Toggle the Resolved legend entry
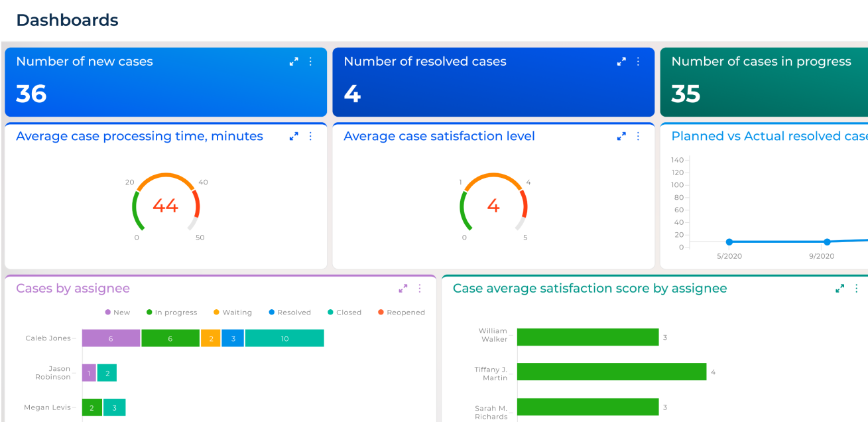This screenshot has height=422, width=868. (289, 312)
